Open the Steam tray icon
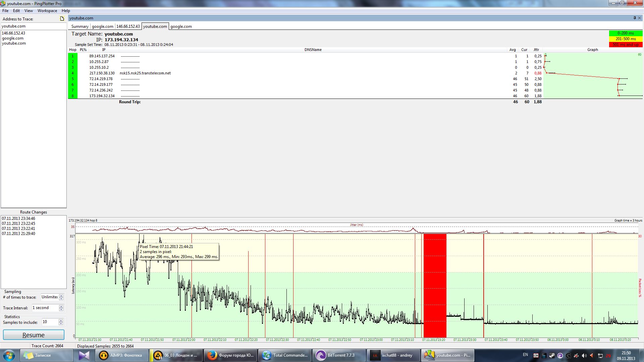Viewport: 644px width, 362px height. (x=552, y=356)
